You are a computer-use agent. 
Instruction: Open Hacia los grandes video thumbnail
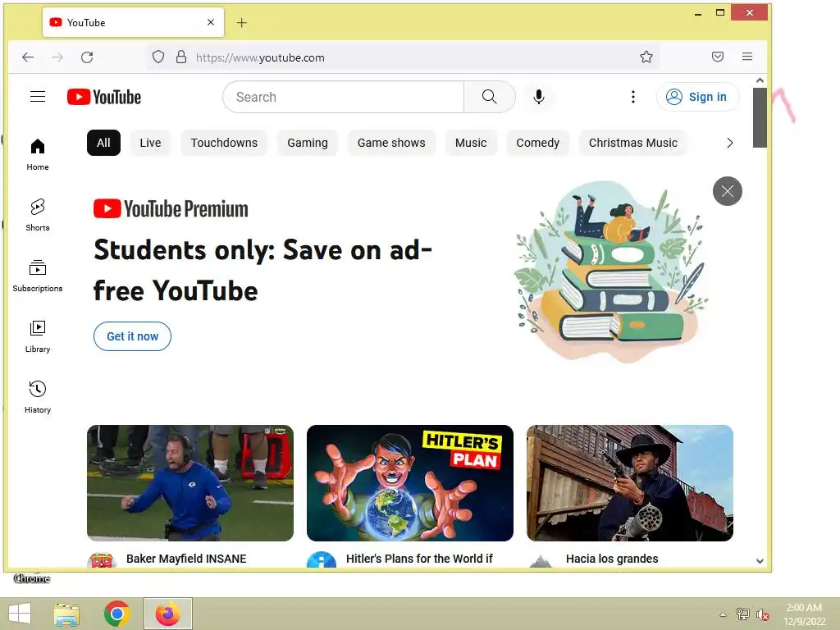coord(629,483)
